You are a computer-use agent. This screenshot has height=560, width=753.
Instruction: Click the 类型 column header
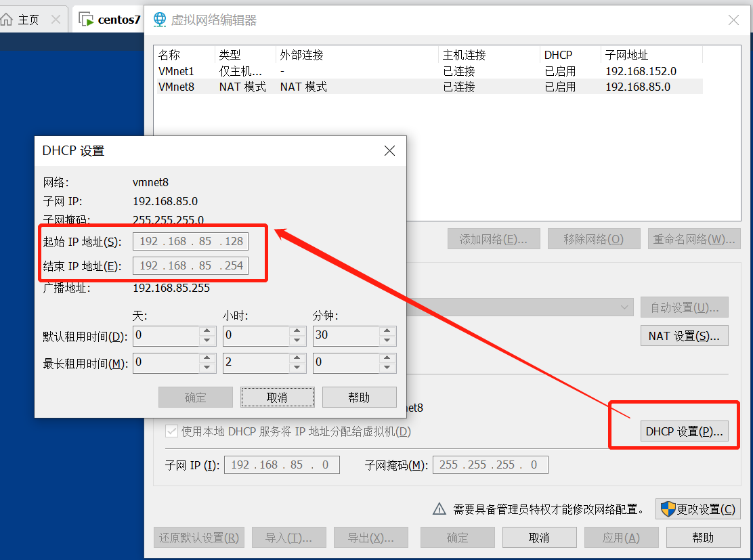245,55
